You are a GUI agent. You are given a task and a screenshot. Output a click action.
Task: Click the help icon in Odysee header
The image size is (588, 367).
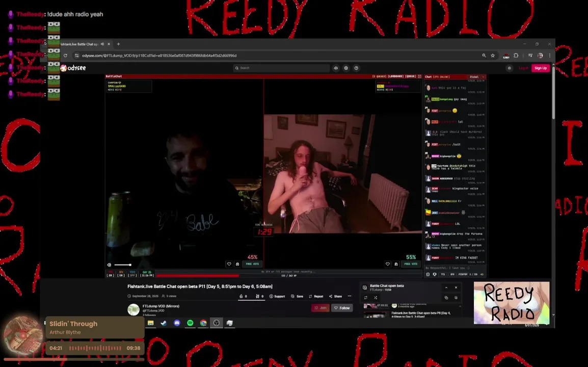pos(356,68)
